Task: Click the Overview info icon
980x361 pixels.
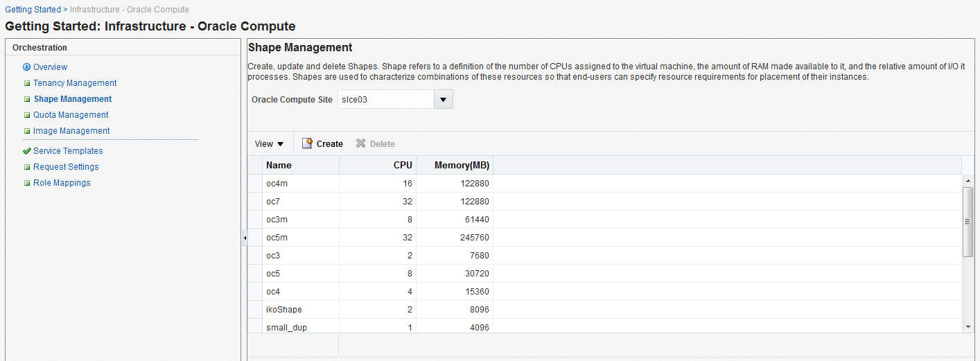Action: (27, 67)
